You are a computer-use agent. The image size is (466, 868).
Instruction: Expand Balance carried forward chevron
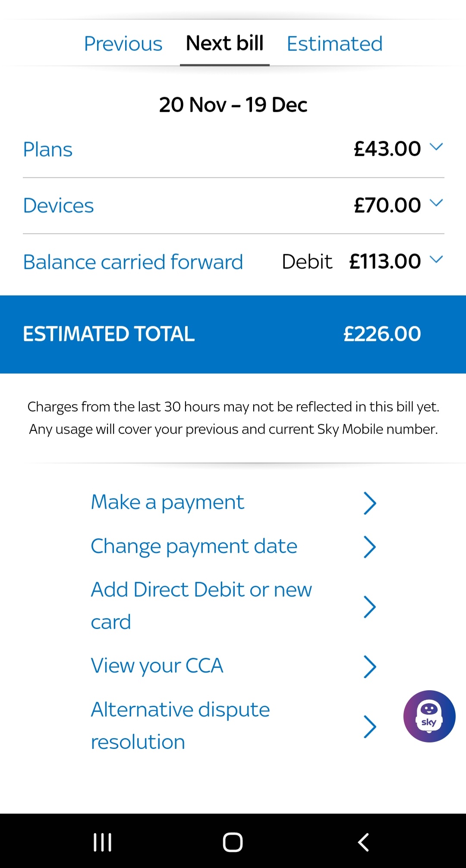(x=436, y=259)
